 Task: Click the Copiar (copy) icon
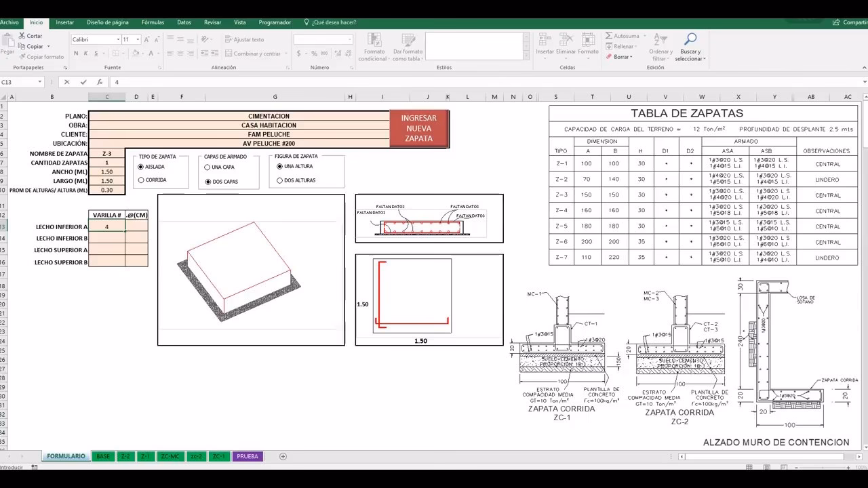coord(22,47)
